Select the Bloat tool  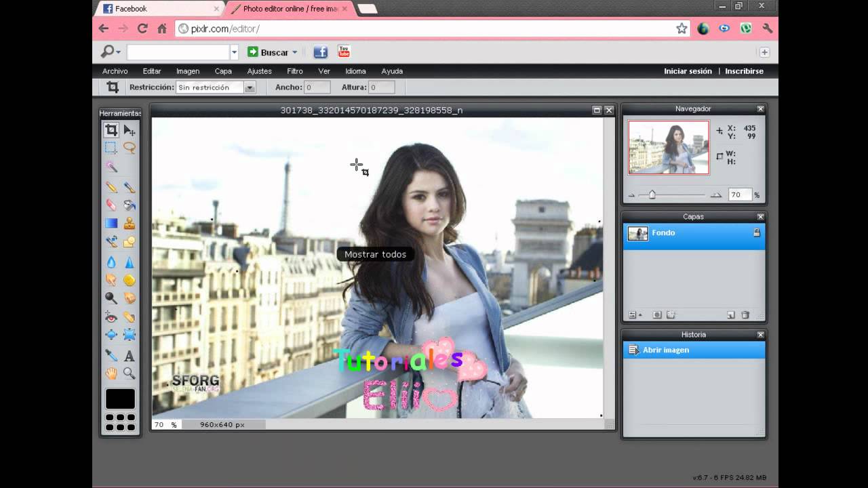[111, 334]
